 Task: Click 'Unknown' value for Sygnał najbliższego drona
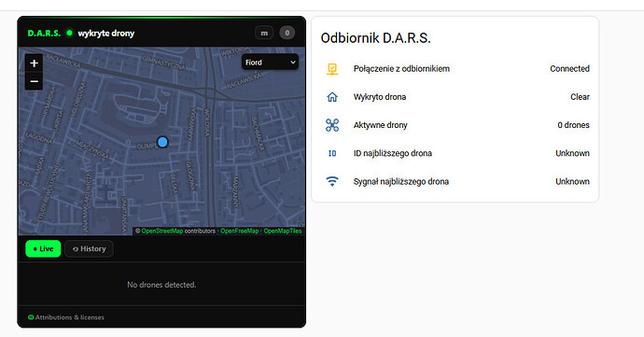pos(572,181)
